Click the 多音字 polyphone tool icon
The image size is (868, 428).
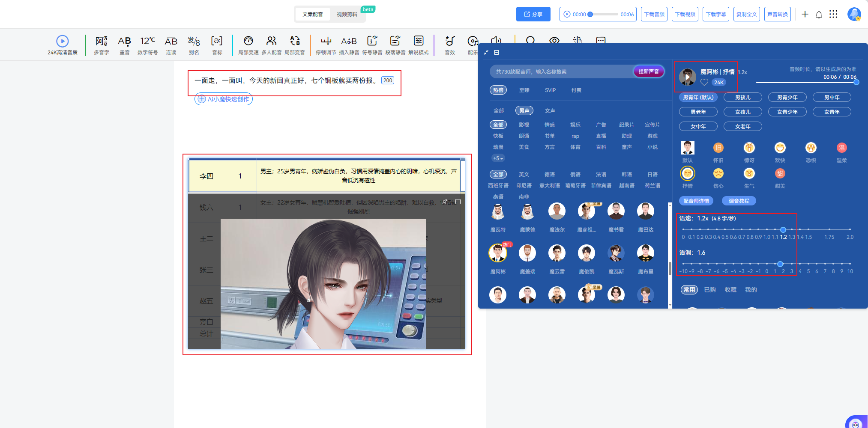(x=102, y=42)
